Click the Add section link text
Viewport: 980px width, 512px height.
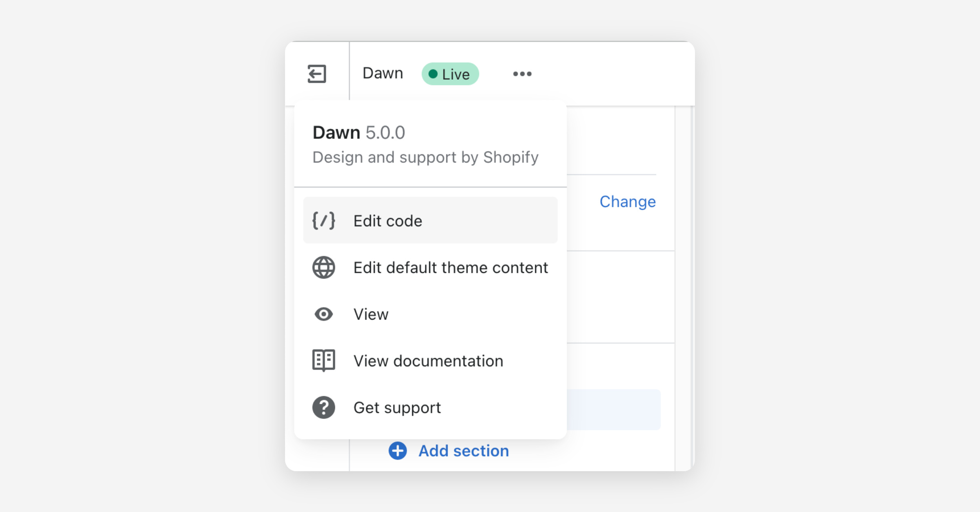click(463, 451)
